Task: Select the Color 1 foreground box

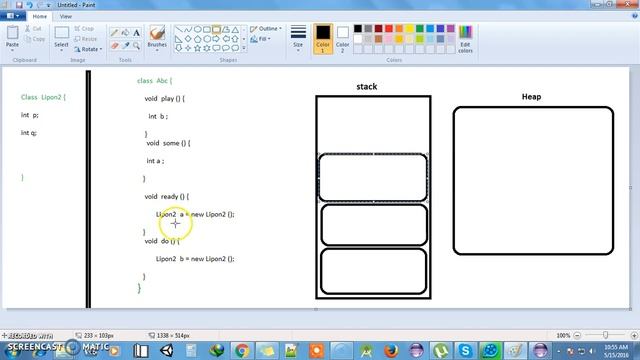Action: click(323, 39)
